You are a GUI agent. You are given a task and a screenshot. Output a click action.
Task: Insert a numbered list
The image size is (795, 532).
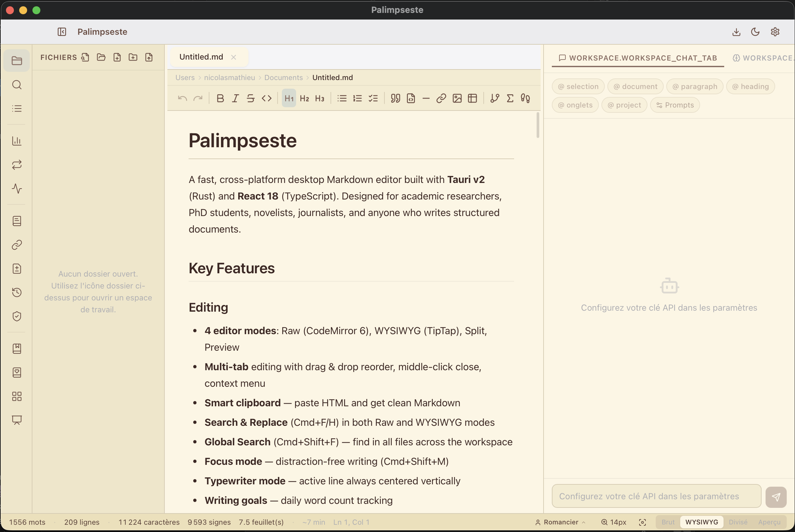coord(357,98)
